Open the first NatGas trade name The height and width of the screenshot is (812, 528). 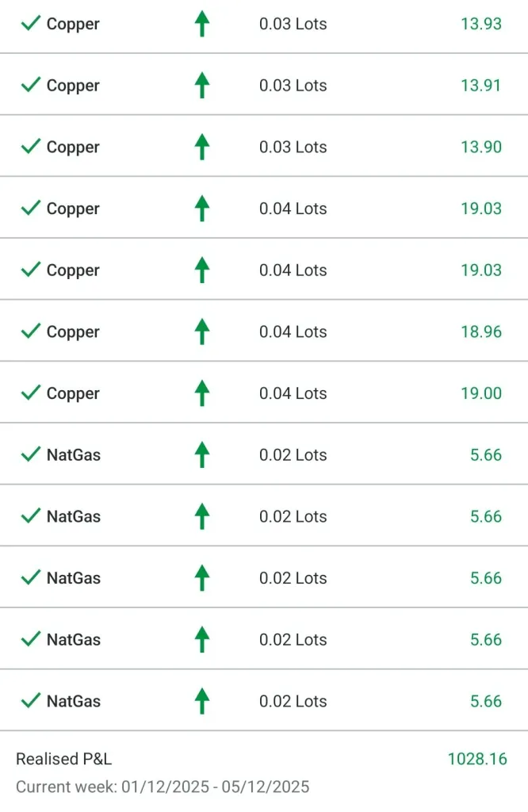[x=74, y=455]
